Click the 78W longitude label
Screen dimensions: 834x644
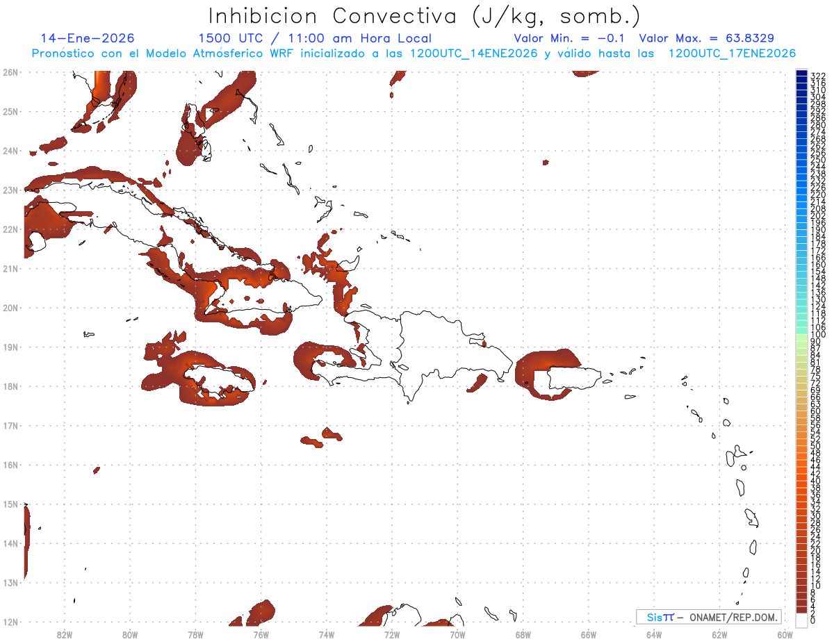tap(195, 634)
